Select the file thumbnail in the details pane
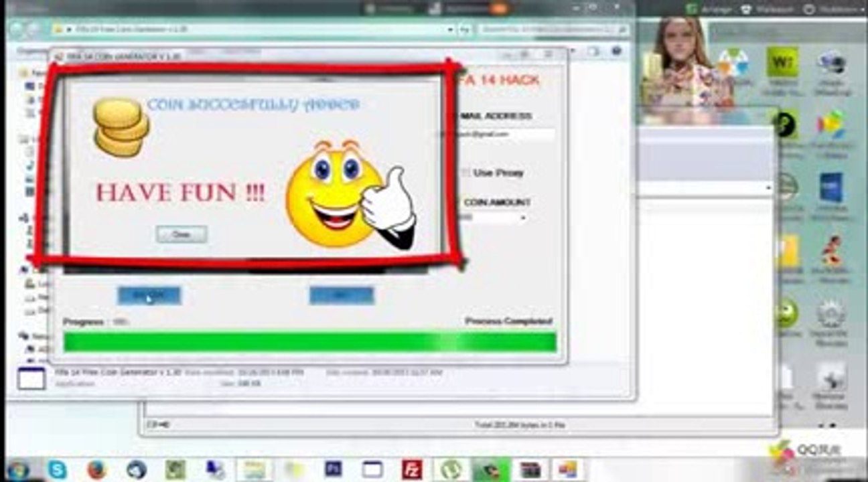868x482 pixels. click(31, 379)
